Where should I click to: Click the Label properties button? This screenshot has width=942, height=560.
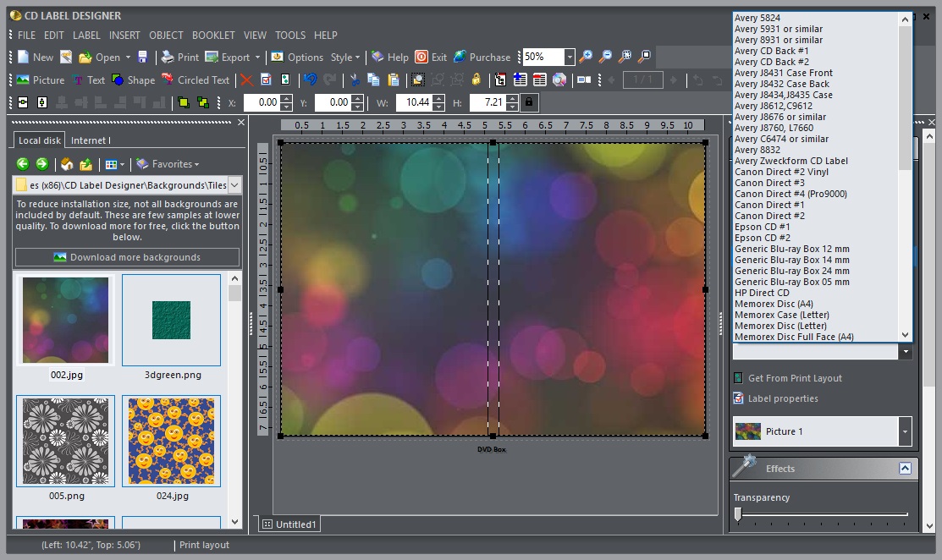[782, 398]
